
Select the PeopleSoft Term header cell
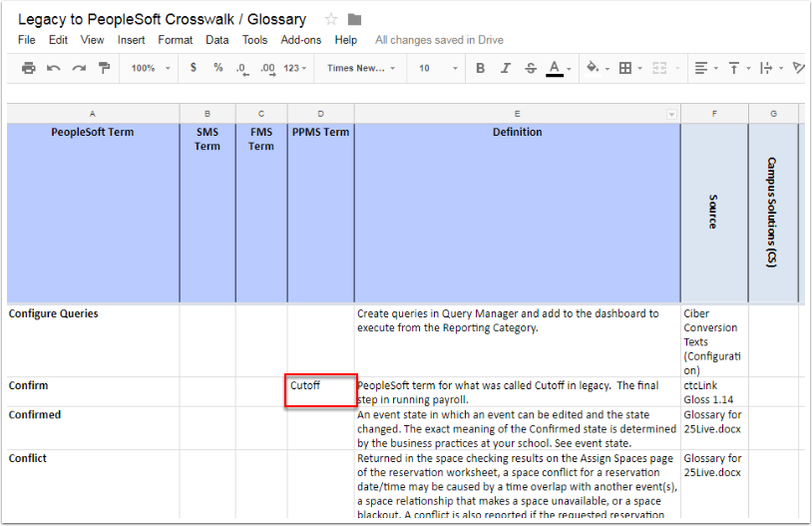tap(93, 213)
